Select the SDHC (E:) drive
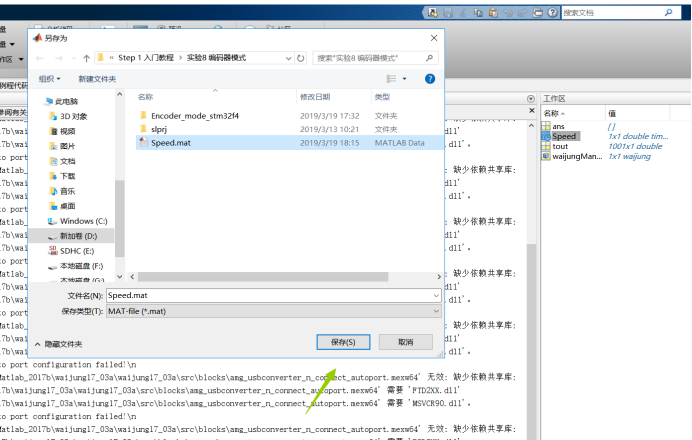Viewport: 692px width, 440px height. pyautogui.click(x=71, y=251)
